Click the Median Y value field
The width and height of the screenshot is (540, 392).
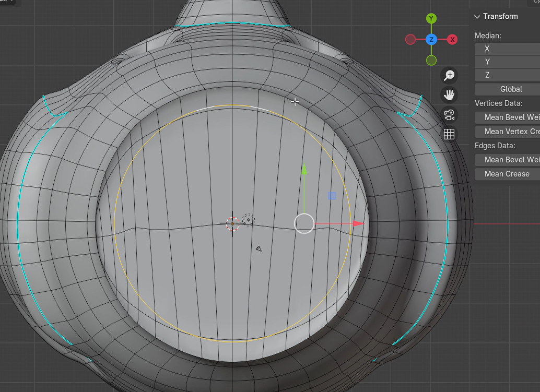(507, 62)
